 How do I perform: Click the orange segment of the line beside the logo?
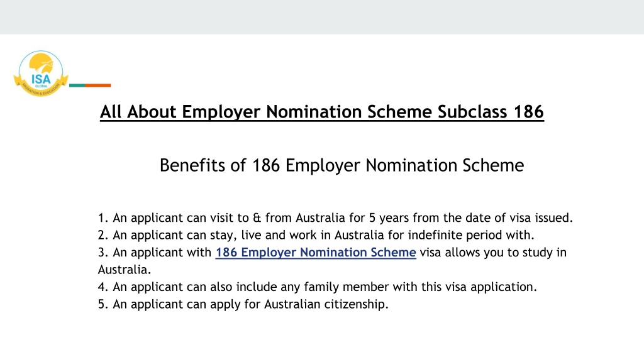[97, 85]
